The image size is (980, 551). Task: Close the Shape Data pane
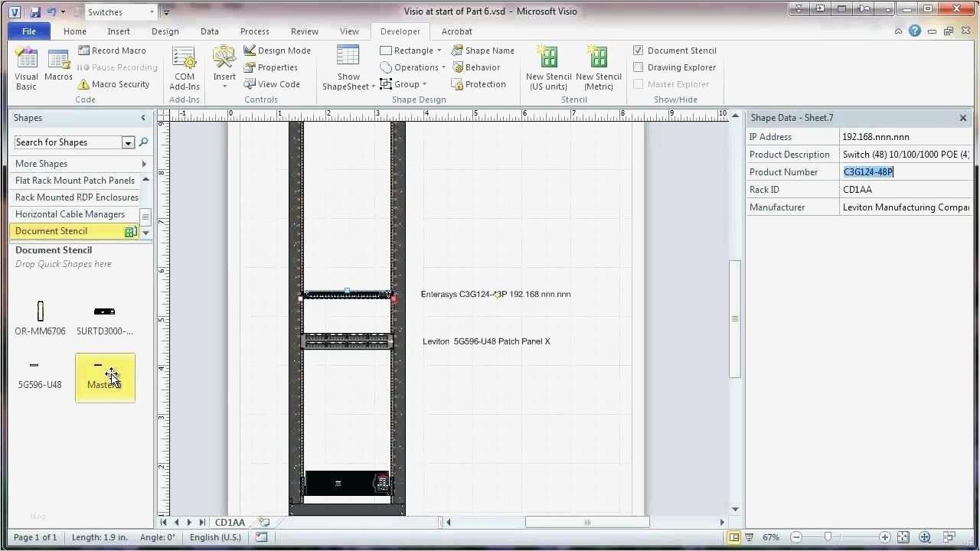point(963,118)
